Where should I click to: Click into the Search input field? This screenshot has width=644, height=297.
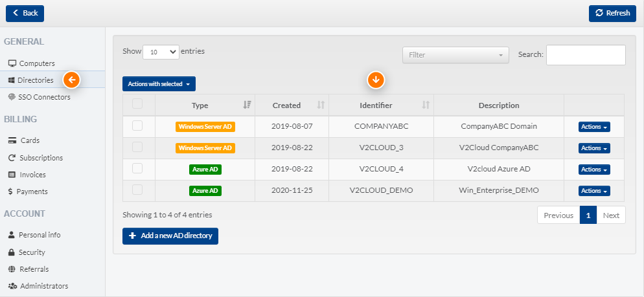586,55
